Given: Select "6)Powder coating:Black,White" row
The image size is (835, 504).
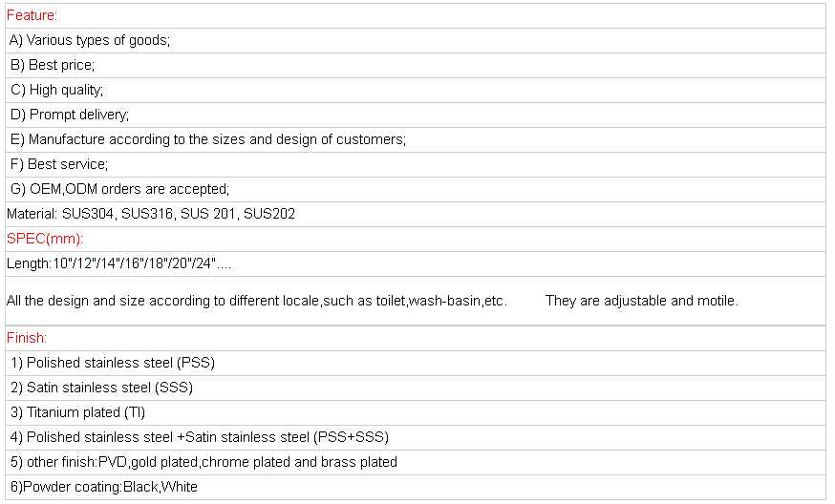Looking at the screenshot, I should (104, 487).
